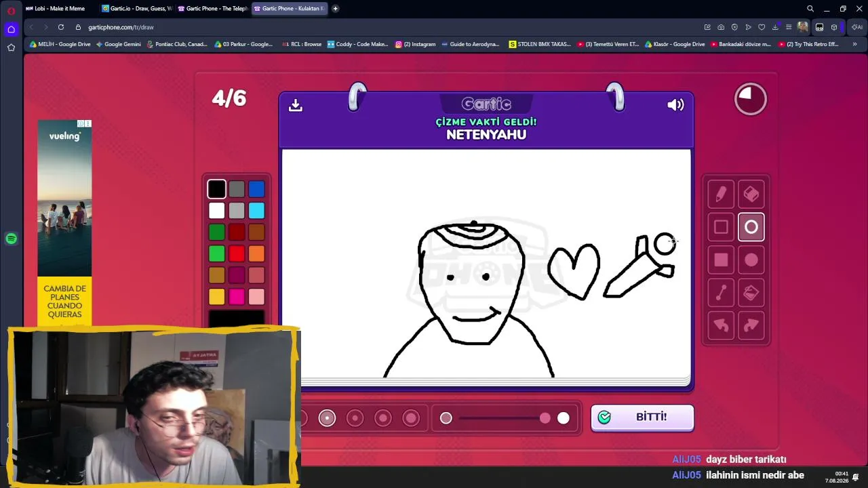Viewport: 868px width, 488px height.
Task: Click the Vueling advertisement banner
Action: click(64, 222)
